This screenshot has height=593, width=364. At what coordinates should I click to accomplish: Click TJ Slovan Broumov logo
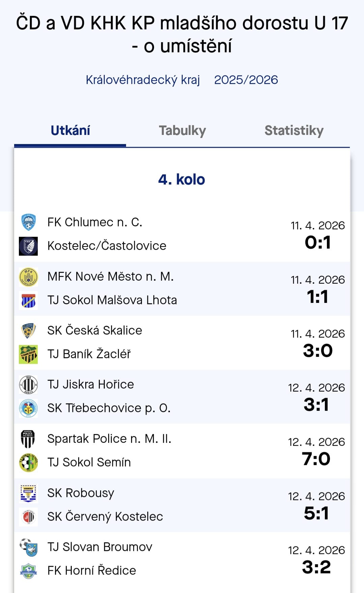(x=28, y=547)
